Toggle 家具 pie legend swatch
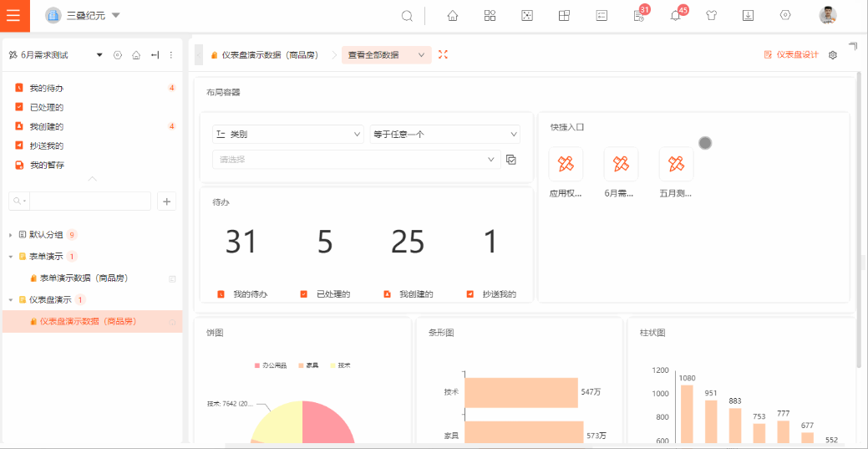 click(301, 366)
